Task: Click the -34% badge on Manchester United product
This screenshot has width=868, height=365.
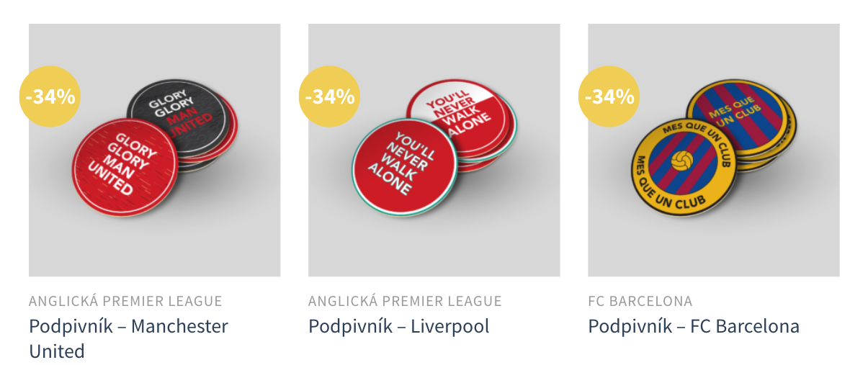Action: tap(50, 96)
